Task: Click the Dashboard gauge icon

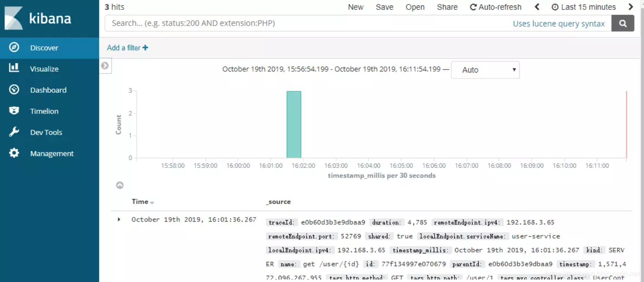Action: tap(14, 90)
